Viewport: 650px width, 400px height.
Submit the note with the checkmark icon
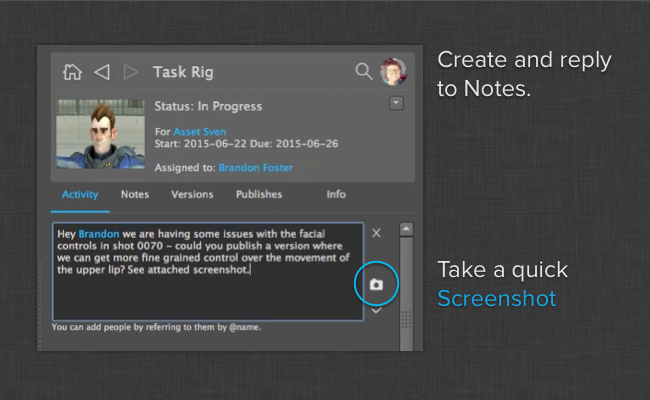(376, 311)
